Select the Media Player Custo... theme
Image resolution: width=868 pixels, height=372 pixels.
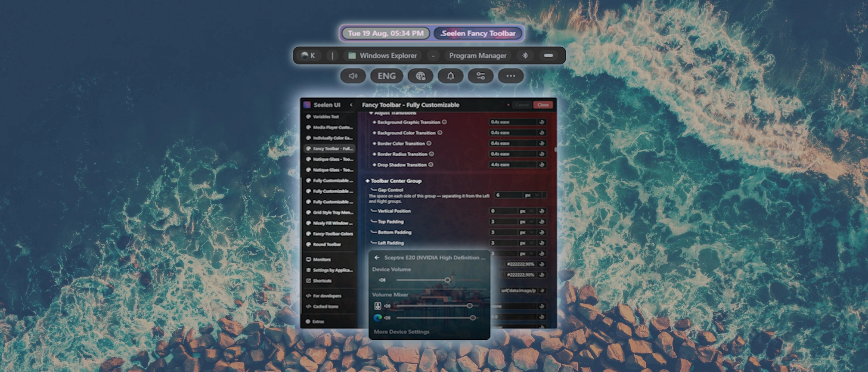click(329, 127)
